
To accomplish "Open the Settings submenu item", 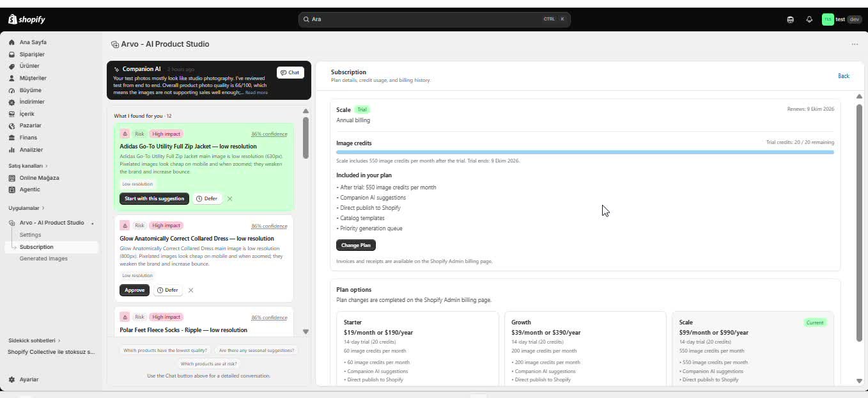I will 30,235.
